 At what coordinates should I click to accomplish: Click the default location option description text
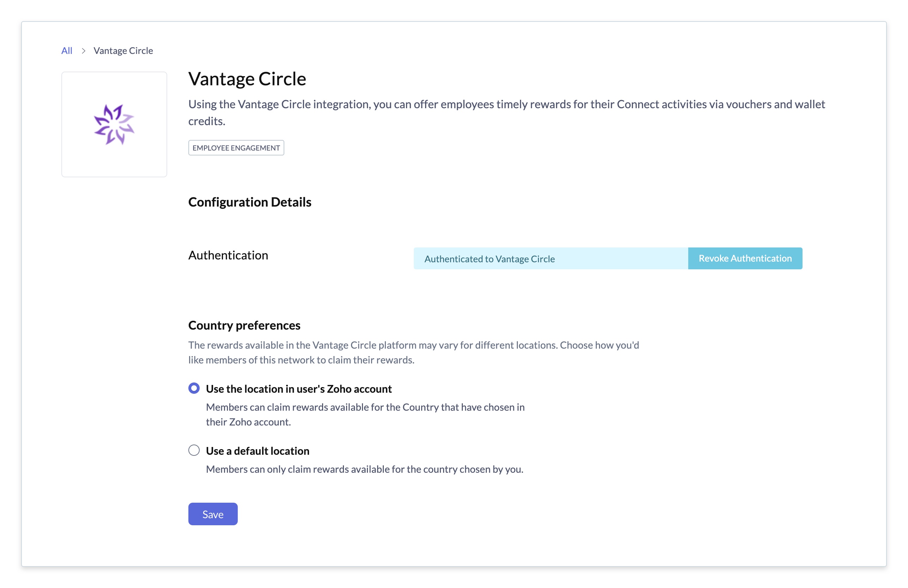[x=364, y=469]
